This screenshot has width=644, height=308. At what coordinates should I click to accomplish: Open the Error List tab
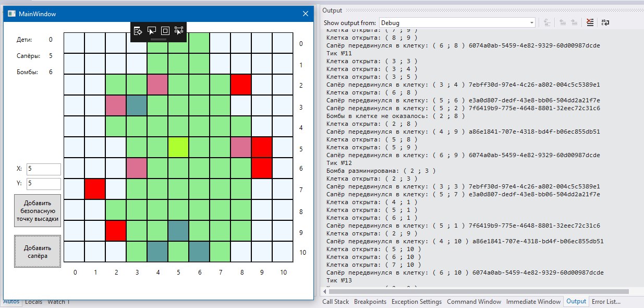point(605,302)
